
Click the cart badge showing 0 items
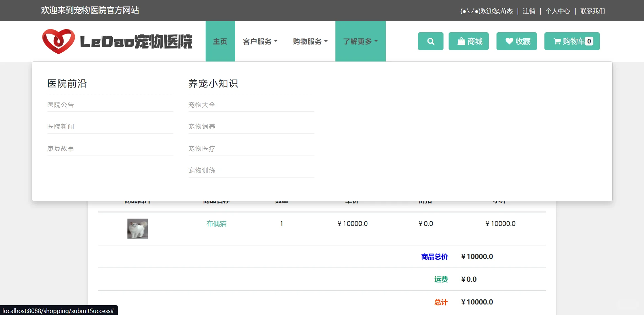tap(589, 41)
